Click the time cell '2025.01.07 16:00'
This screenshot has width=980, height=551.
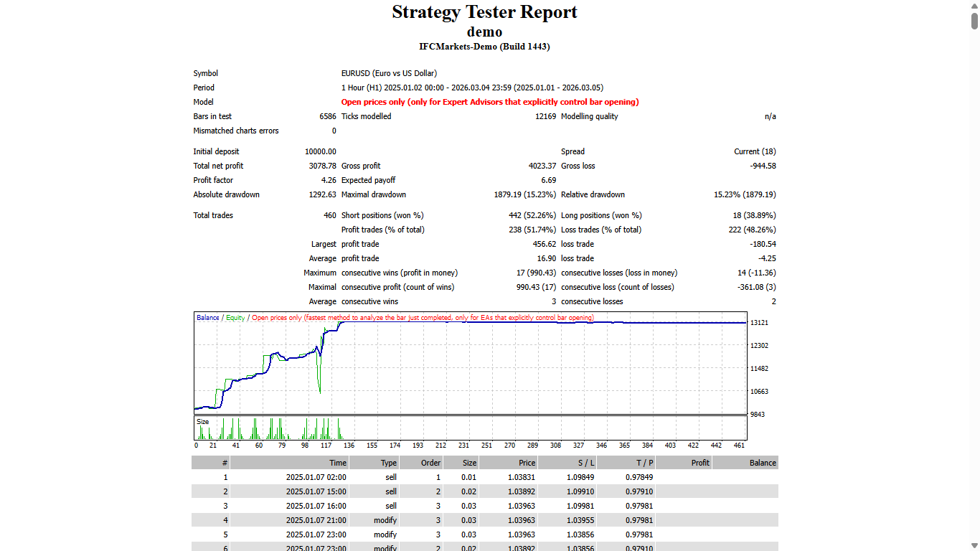(x=316, y=506)
